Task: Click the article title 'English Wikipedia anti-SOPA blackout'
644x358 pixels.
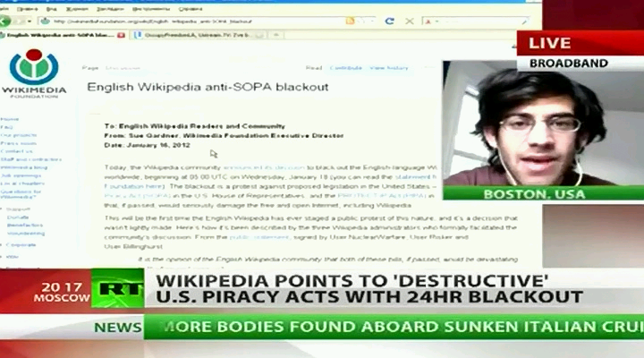Action: [x=208, y=87]
